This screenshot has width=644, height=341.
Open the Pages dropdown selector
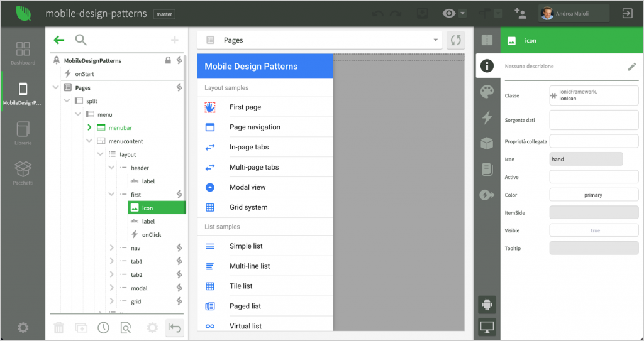point(319,40)
